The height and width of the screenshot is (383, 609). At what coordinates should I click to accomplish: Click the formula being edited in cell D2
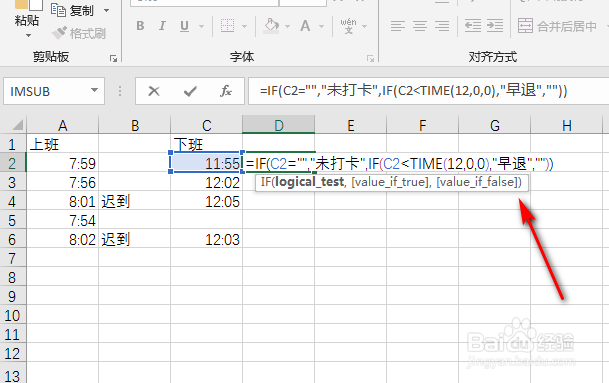coord(400,164)
